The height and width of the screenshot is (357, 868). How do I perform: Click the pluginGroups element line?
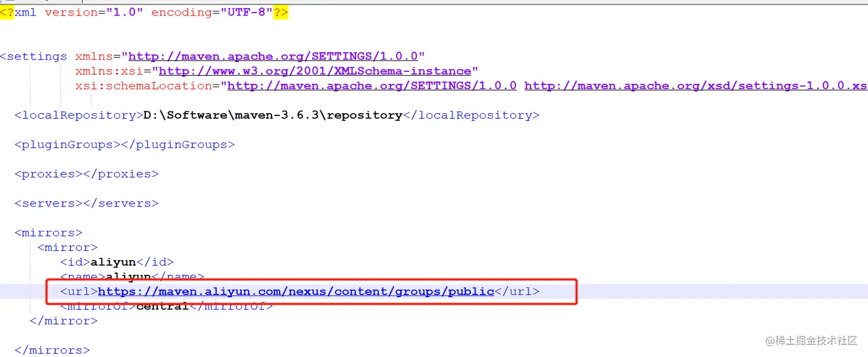[x=125, y=145]
